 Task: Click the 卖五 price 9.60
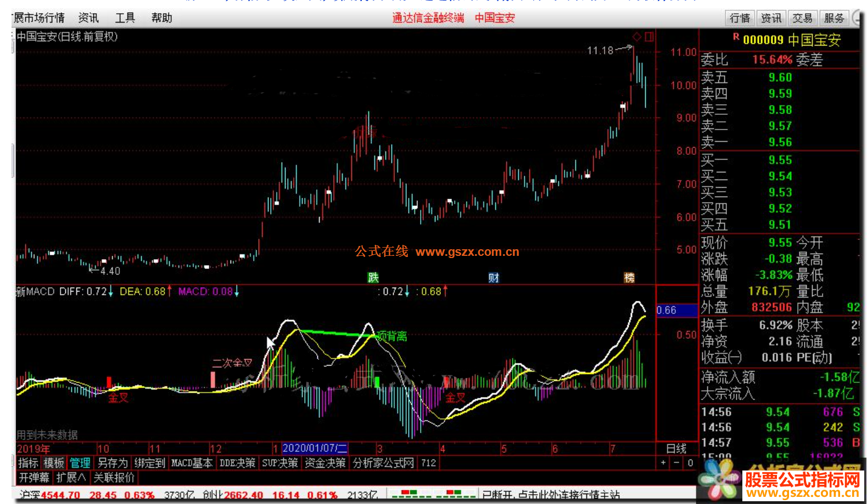[x=780, y=77]
